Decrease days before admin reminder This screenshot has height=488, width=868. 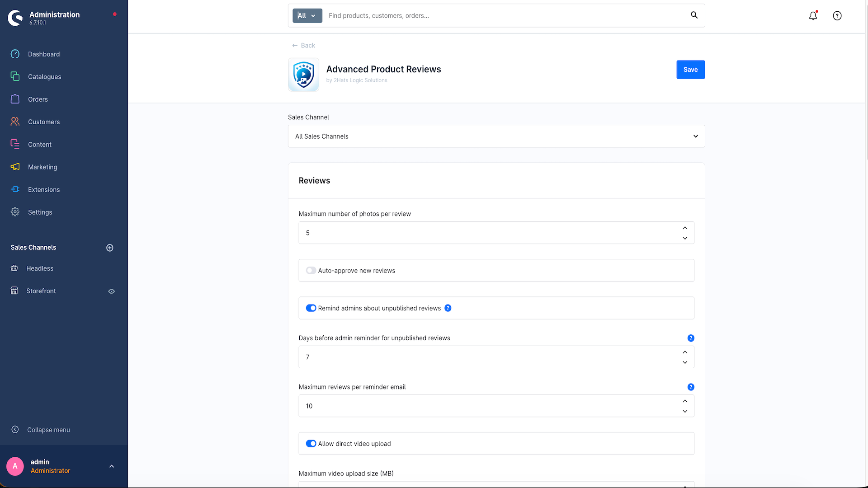click(685, 362)
